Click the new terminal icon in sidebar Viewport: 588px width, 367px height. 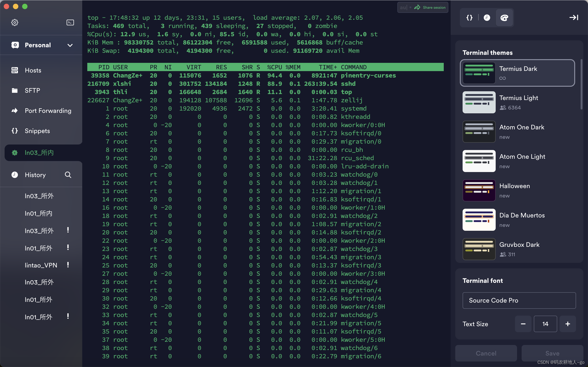[70, 22]
